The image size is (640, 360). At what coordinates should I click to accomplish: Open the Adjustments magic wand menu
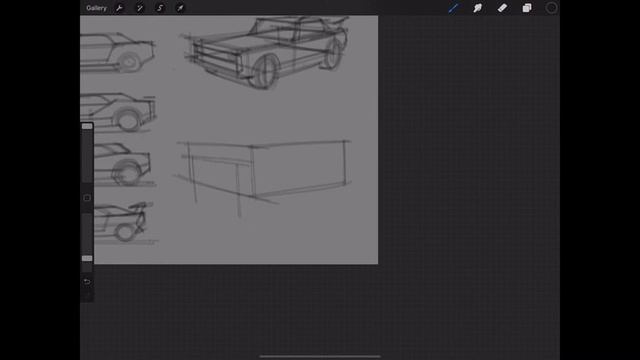click(140, 8)
